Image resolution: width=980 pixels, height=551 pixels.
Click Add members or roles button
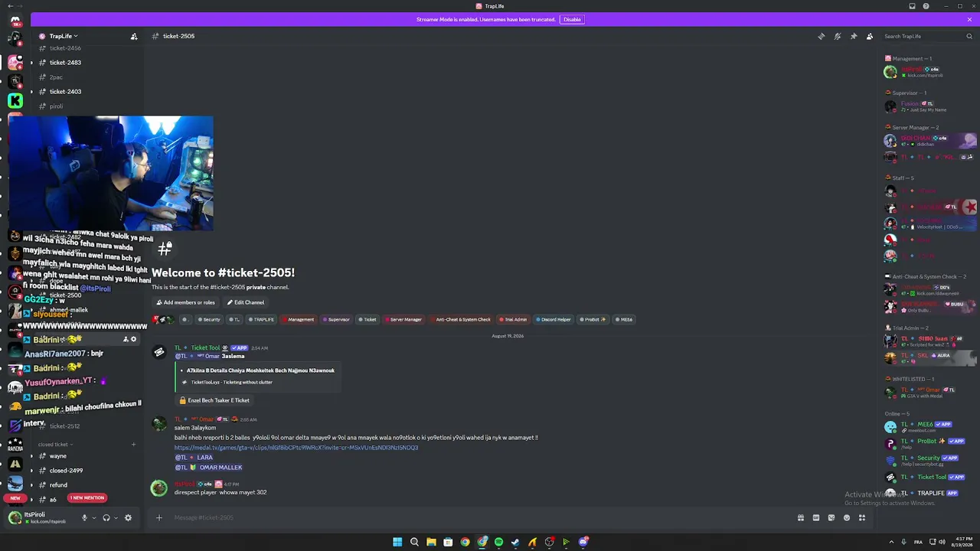(x=185, y=302)
